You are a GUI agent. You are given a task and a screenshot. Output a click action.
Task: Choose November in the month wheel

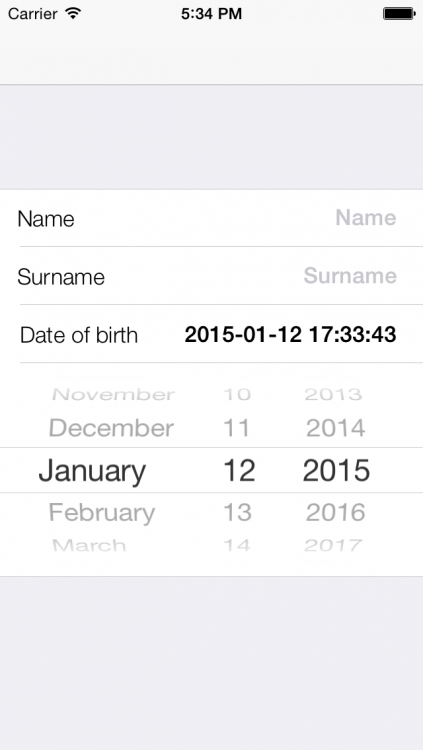point(113,395)
